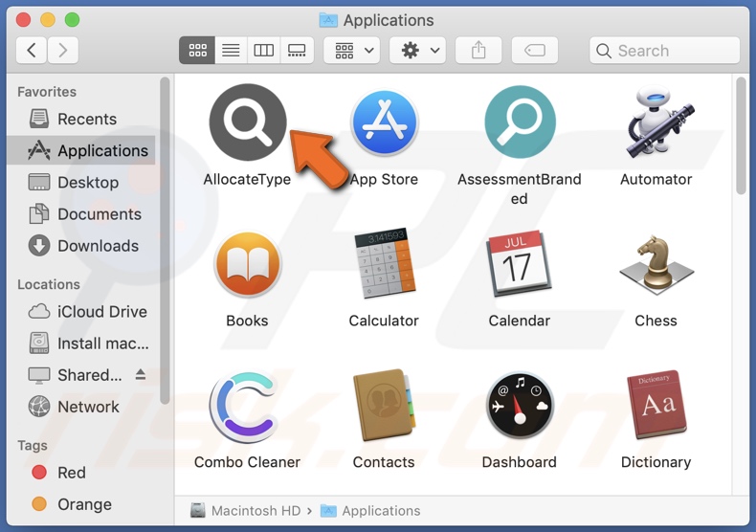
Task: Open Downloads in the sidebar
Action: pos(81,246)
